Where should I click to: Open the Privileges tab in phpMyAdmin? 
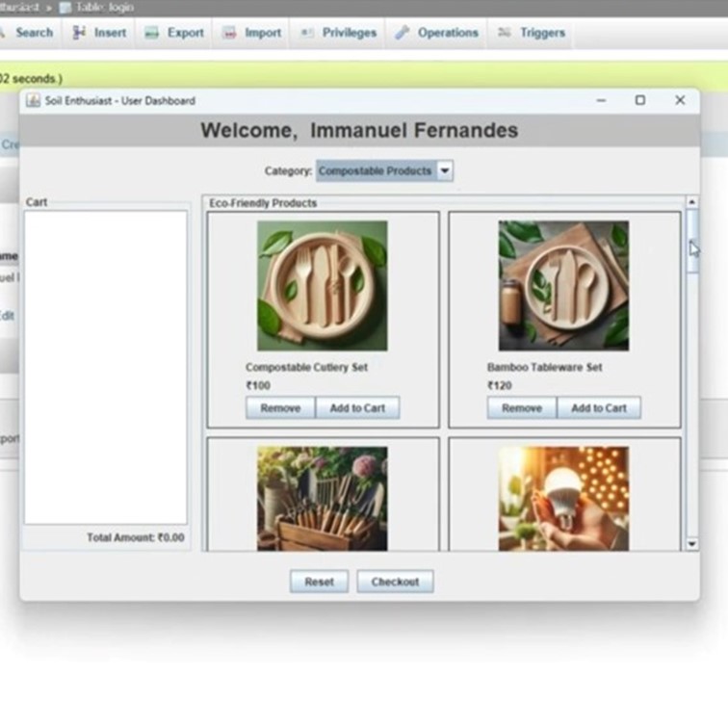tap(338, 33)
